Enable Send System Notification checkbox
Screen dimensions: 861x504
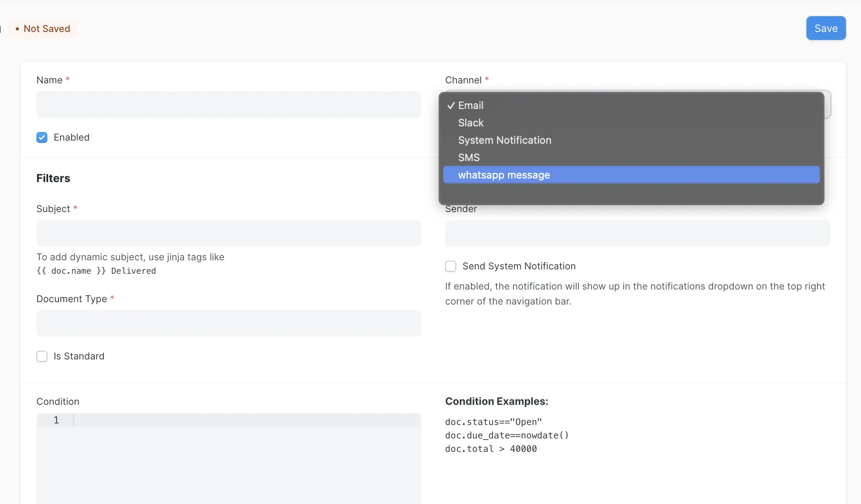(x=451, y=266)
